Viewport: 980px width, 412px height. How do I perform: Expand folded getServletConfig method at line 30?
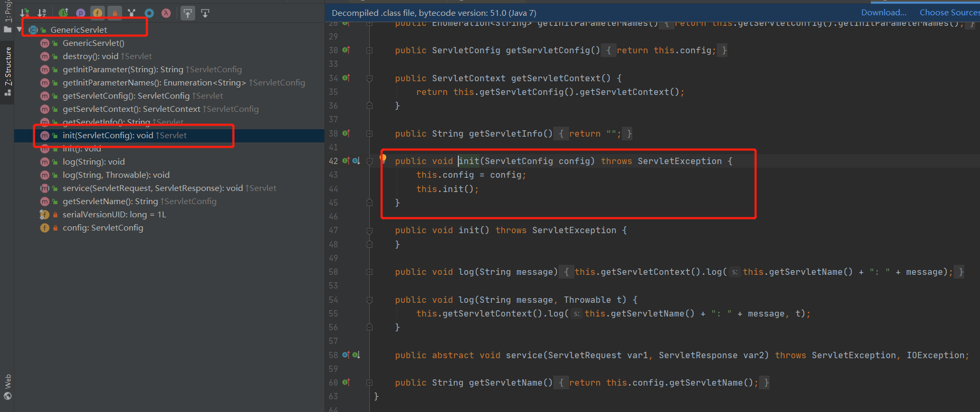[x=370, y=51]
